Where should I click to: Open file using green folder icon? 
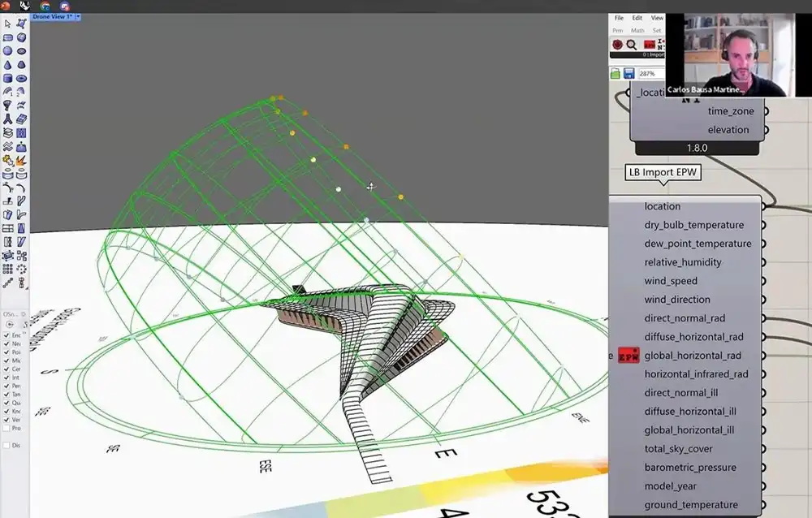point(615,74)
